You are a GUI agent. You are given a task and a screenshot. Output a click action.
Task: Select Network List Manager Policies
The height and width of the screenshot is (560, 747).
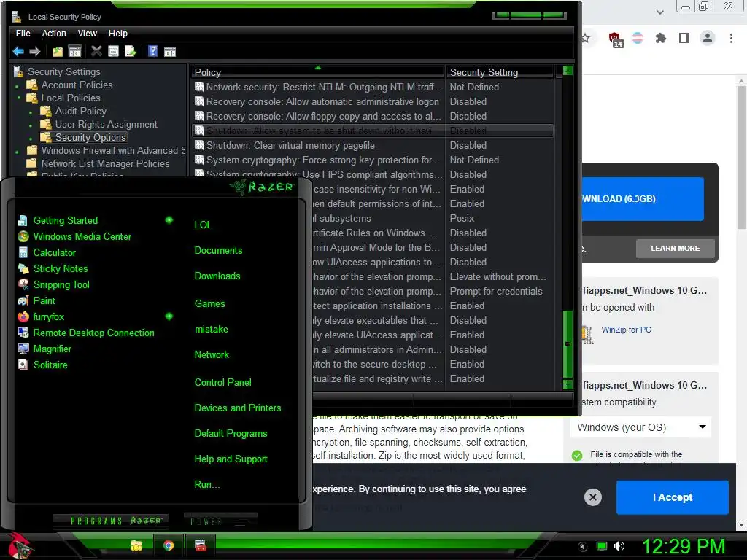pyautogui.click(x=105, y=163)
